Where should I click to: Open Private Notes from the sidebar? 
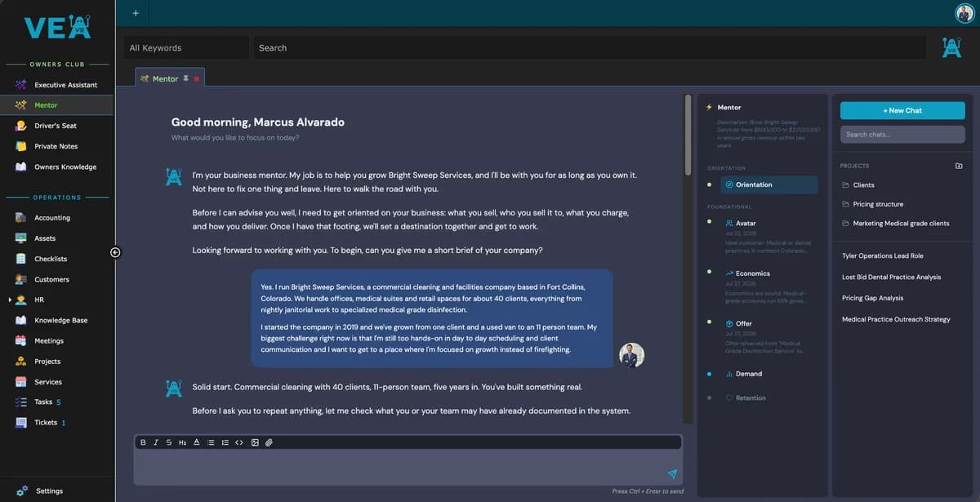[x=57, y=146]
